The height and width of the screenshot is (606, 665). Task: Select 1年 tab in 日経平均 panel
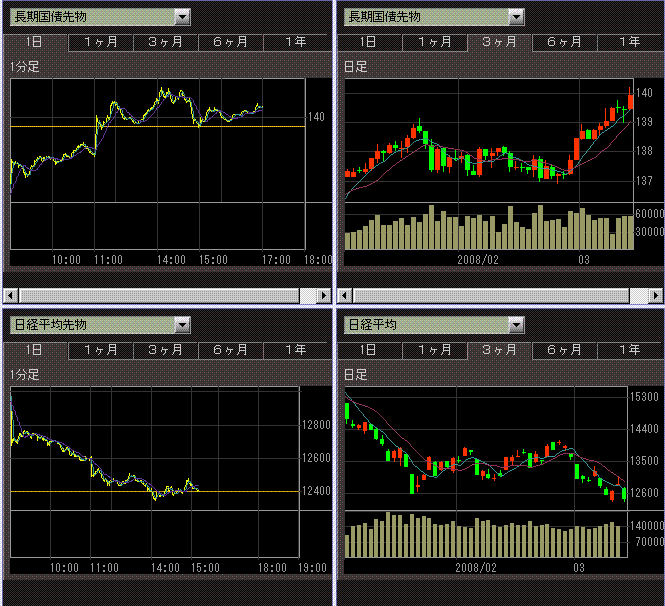point(630,350)
